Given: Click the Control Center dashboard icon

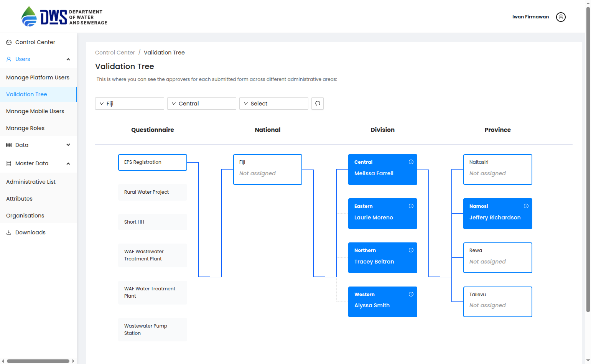Looking at the screenshot, I should (9, 42).
